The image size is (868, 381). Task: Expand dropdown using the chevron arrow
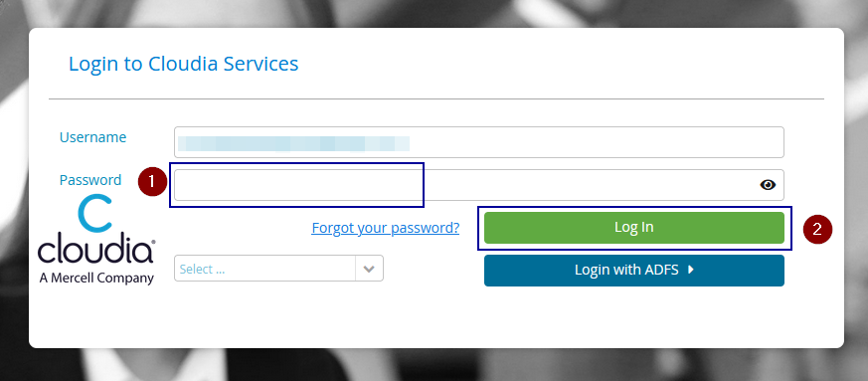click(x=369, y=269)
